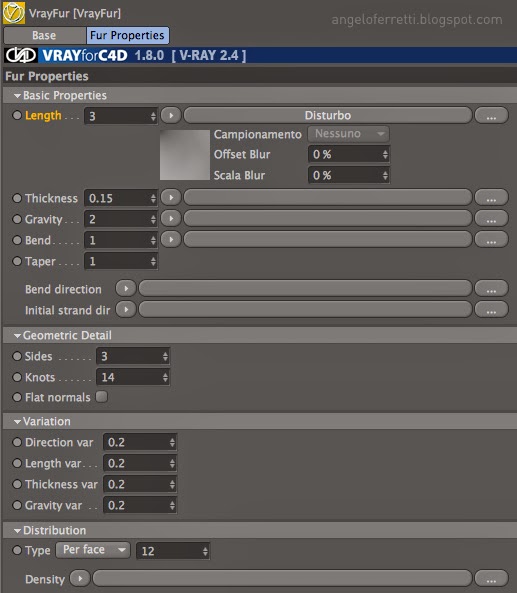The height and width of the screenshot is (593, 517).
Task: Click the Direction var value field
Action: click(140, 442)
